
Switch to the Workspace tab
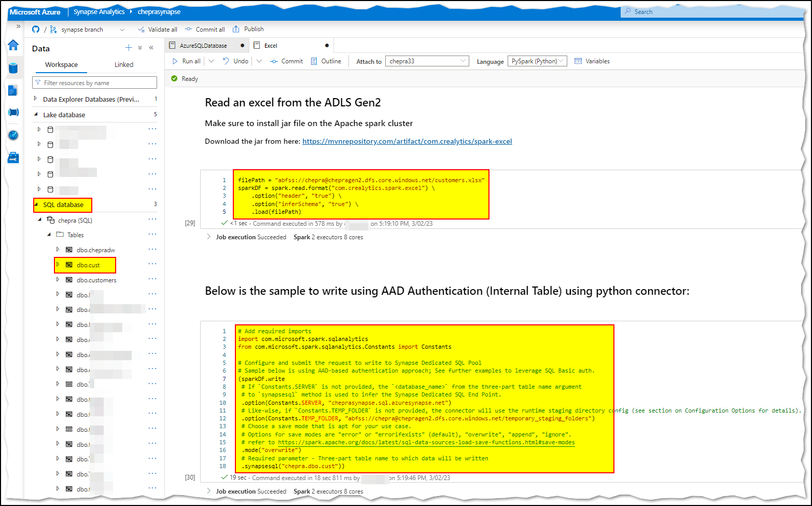click(x=61, y=65)
